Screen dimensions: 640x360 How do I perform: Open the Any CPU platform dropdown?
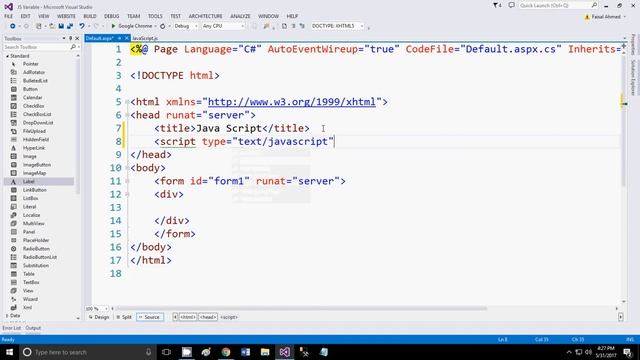[223, 26]
